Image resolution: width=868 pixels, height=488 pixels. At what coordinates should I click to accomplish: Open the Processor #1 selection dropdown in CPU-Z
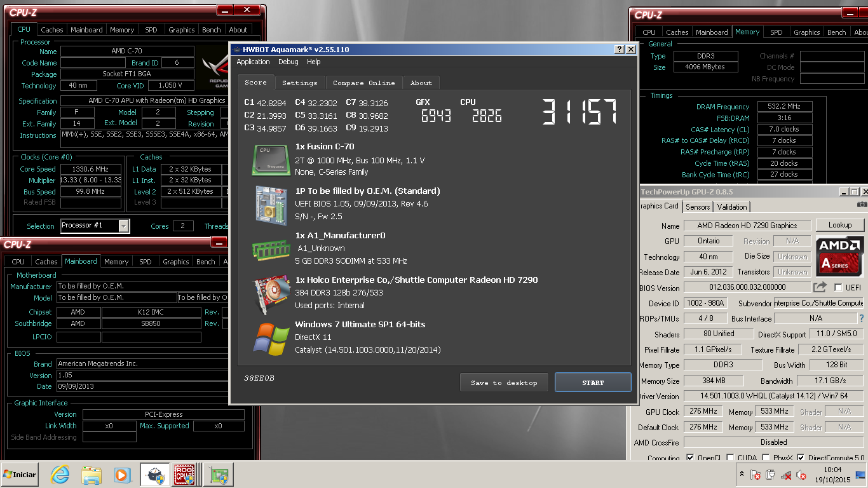124,226
